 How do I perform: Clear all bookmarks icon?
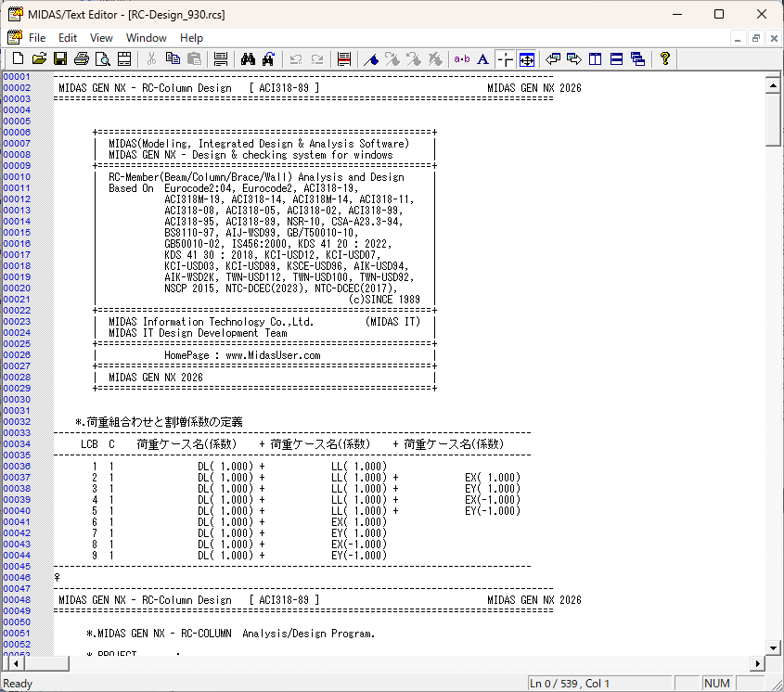tap(435, 59)
